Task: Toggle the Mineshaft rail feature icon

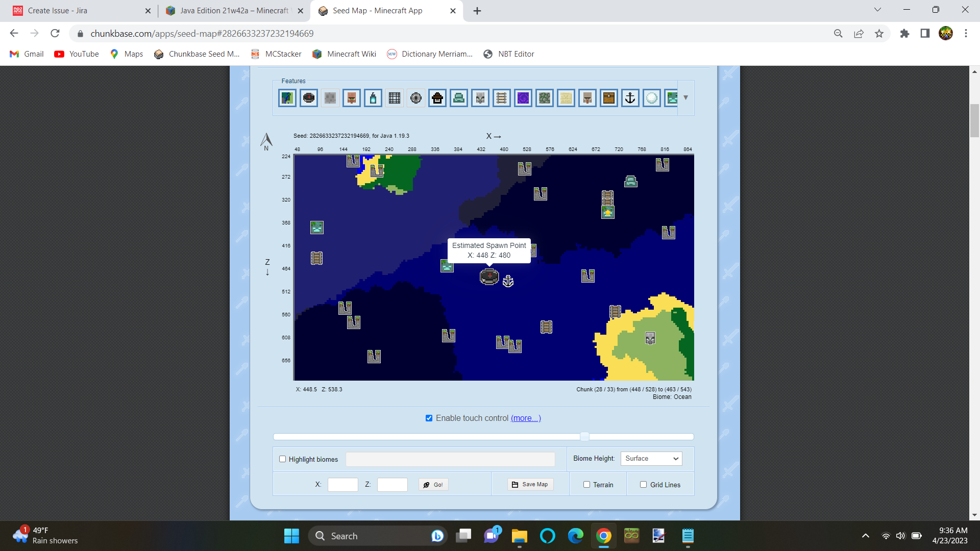Action: tap(502, 98)
